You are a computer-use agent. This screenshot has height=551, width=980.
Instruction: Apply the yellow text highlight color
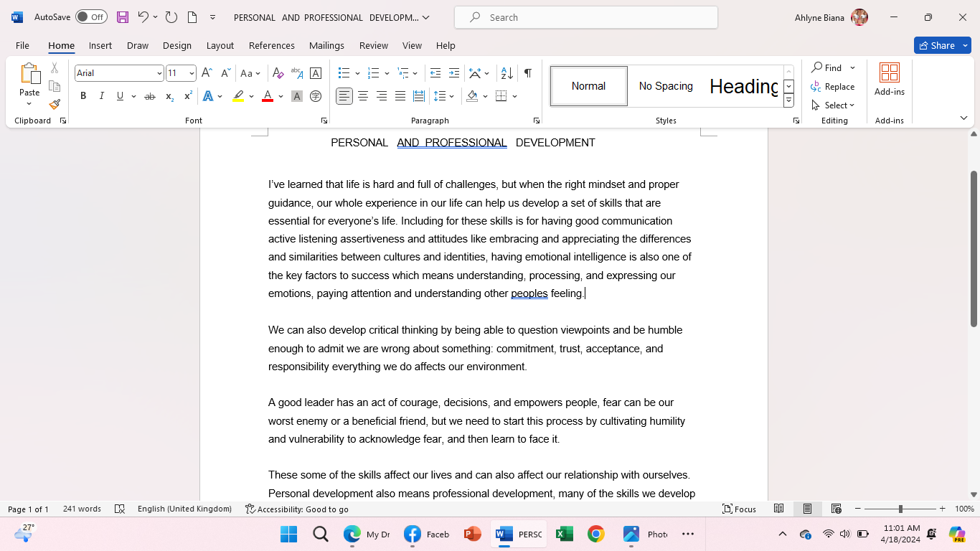tap(238, 96)
